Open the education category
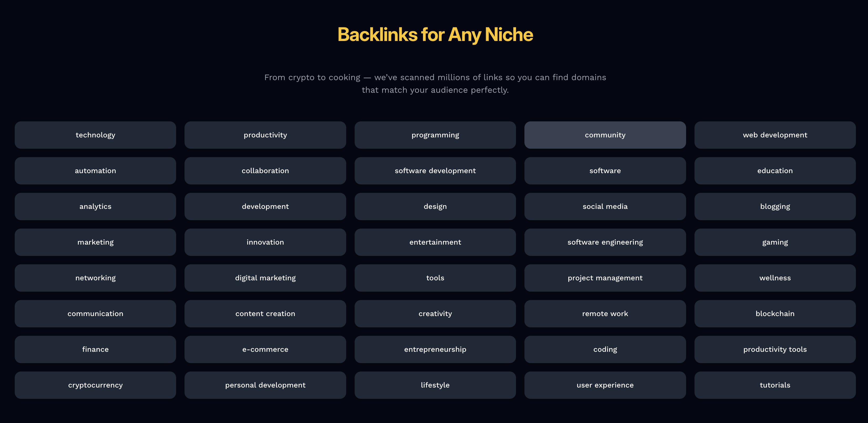868x423 pixels. 775,171
